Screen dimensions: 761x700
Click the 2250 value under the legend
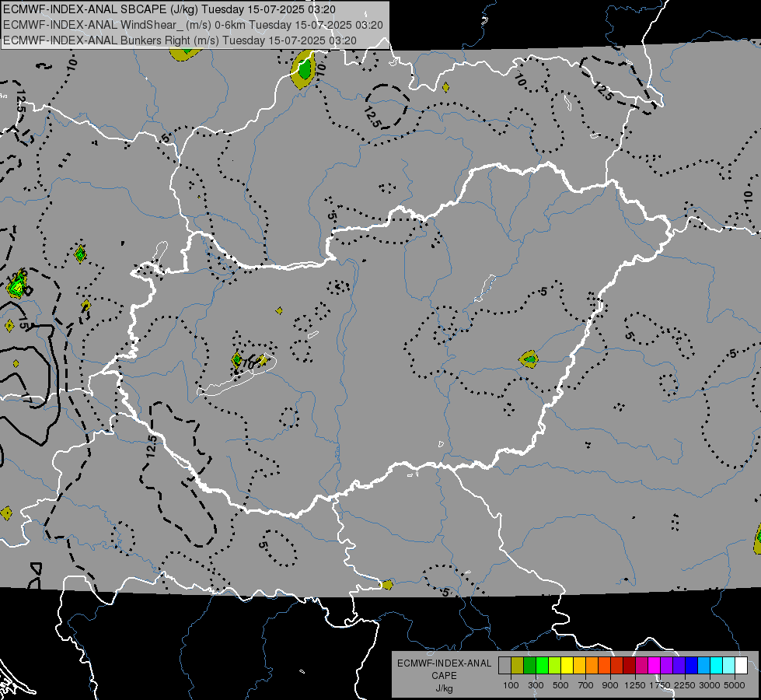click(x=685, y=685)
